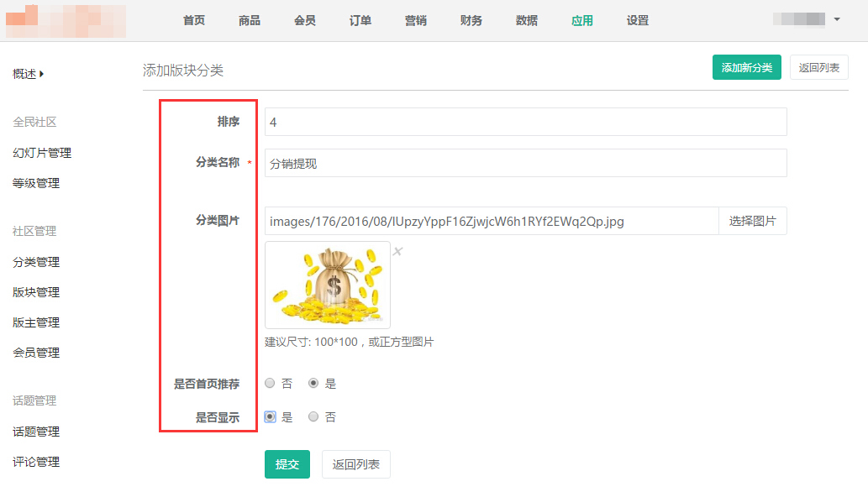Expand the 概述 sidebar section

point(29,74)
